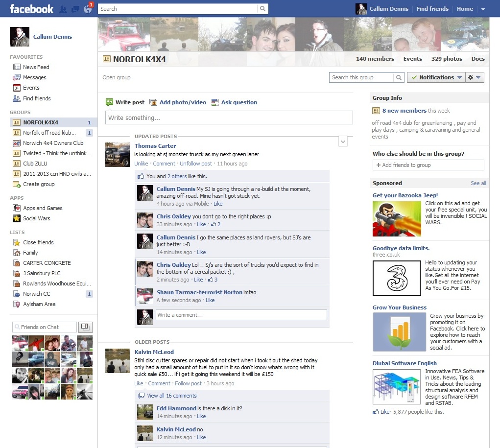Click Unfollow post on Thomas Carter's post
The image size is (500, 448).
pos(196,164)
